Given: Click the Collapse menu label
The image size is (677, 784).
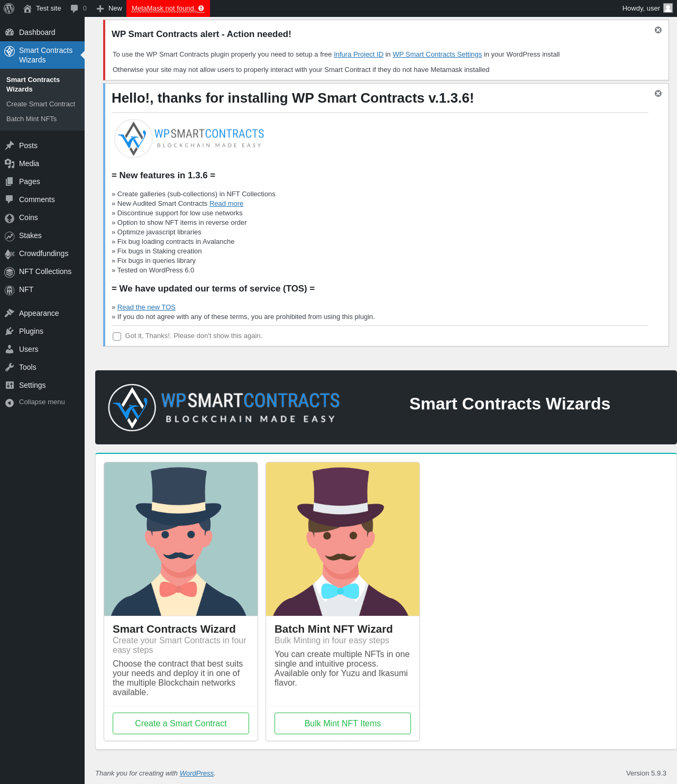Looking at the screenshot, I should coord(42,402).
